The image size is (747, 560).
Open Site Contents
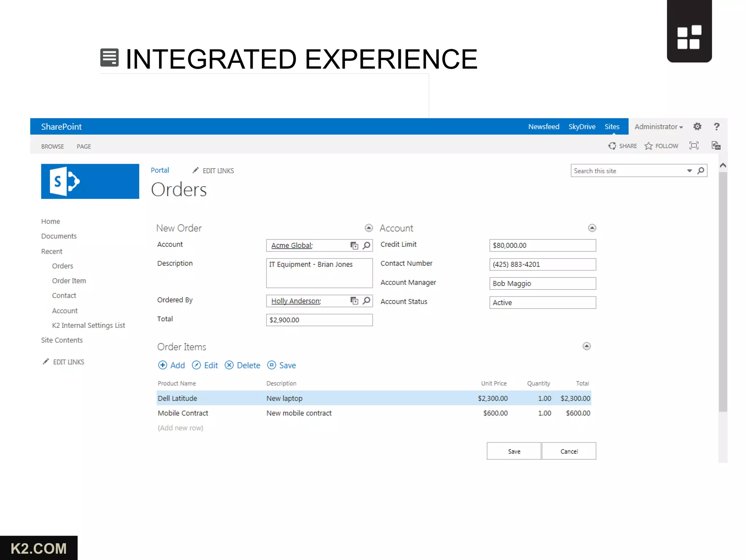[x=62, y=340]
